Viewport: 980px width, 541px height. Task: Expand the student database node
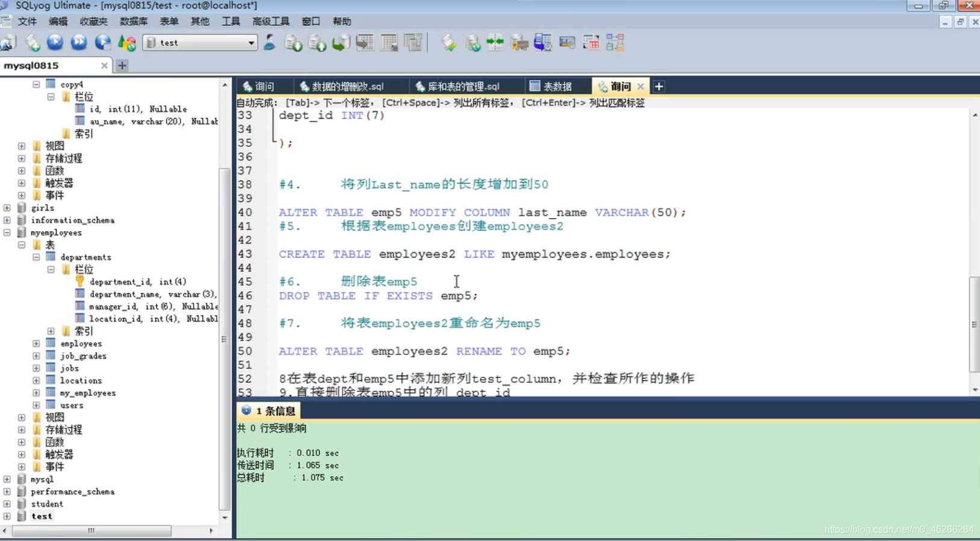click(x=7, y=504)
